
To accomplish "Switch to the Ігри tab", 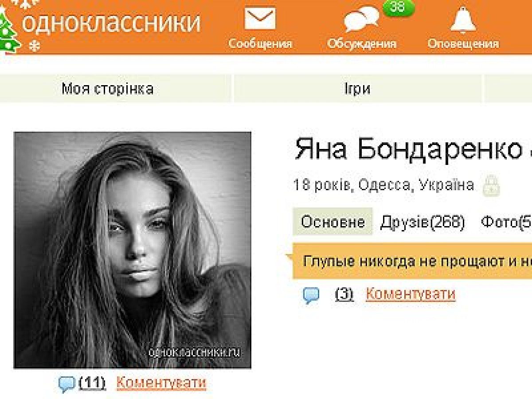I will (x=357, y=89).
